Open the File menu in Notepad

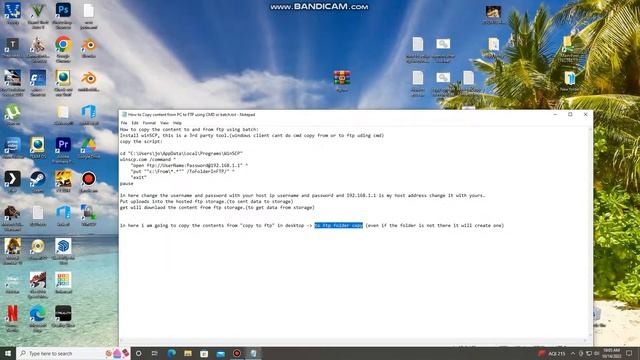[x=124, y=123]
